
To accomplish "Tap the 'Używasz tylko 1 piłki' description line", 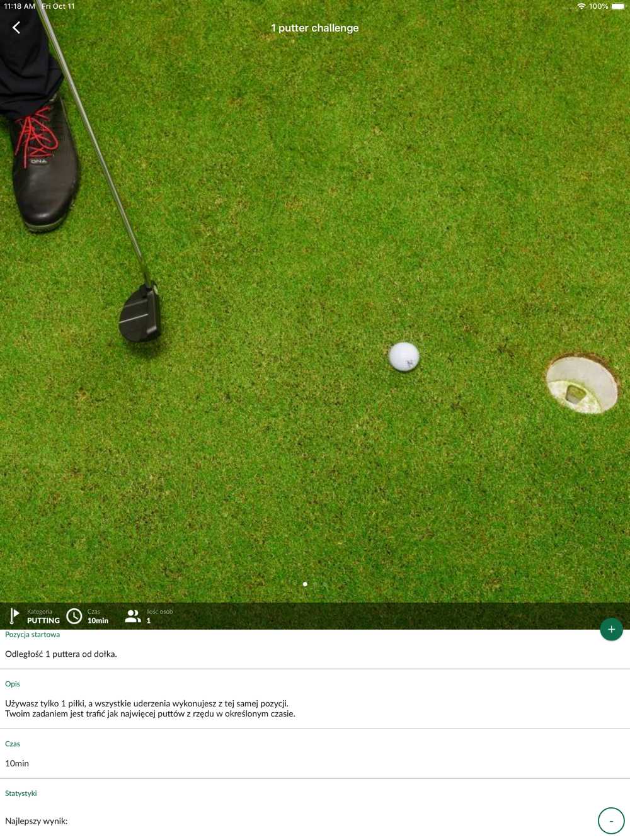I will tap(147, 703).
